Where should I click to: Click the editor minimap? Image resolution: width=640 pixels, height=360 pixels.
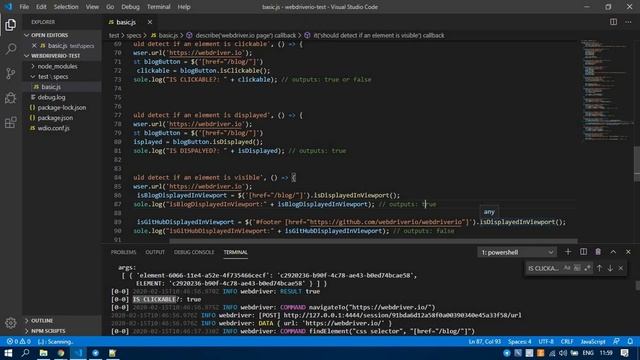tap(606, 90)
